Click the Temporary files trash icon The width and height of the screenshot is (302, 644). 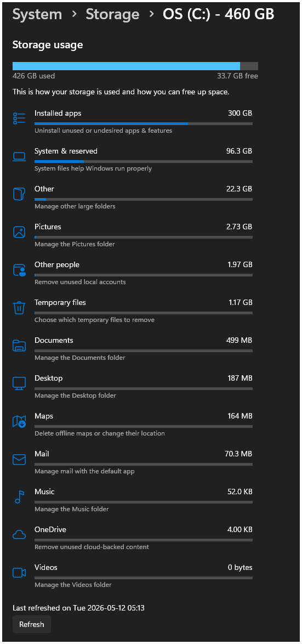tap(19, 308)
